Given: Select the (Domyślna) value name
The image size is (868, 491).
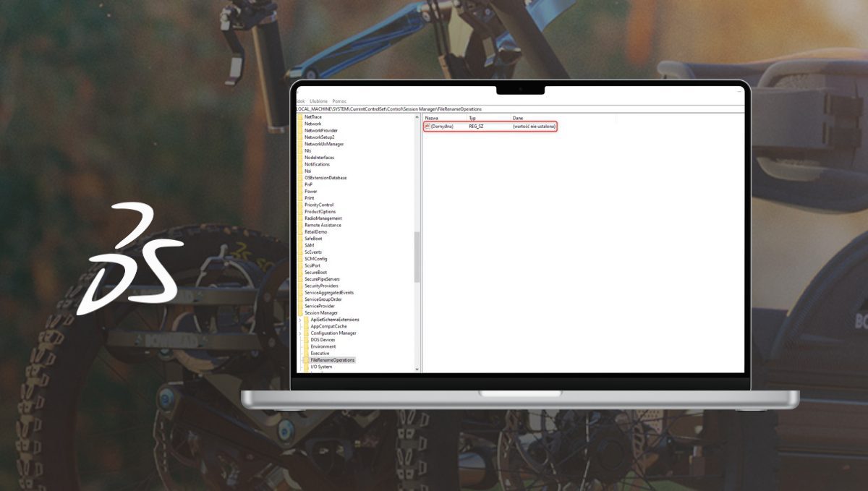Looking at the screenshot, I should point(442,126).
